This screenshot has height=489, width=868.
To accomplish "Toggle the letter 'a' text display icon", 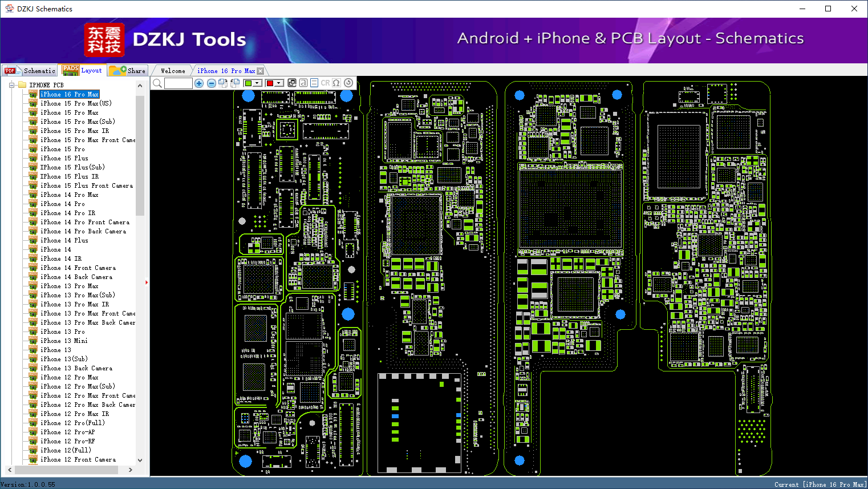I will tap(303, 83).
